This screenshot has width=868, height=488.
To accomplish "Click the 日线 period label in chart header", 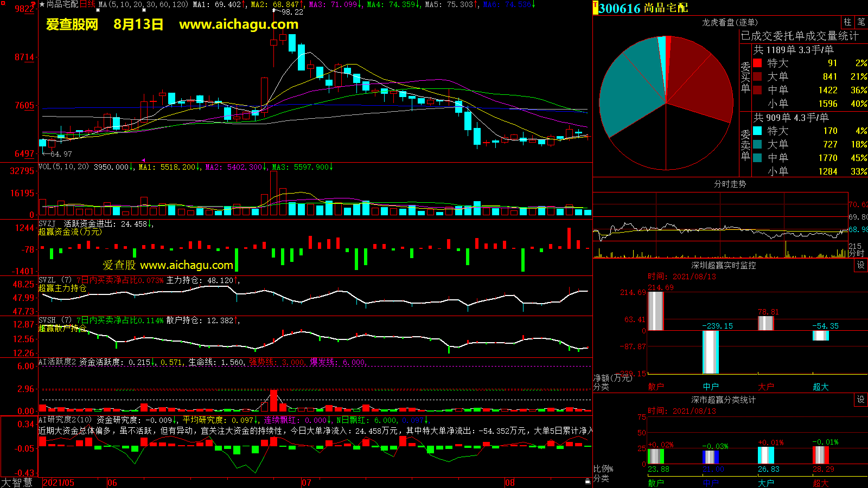I will (87, 4).
